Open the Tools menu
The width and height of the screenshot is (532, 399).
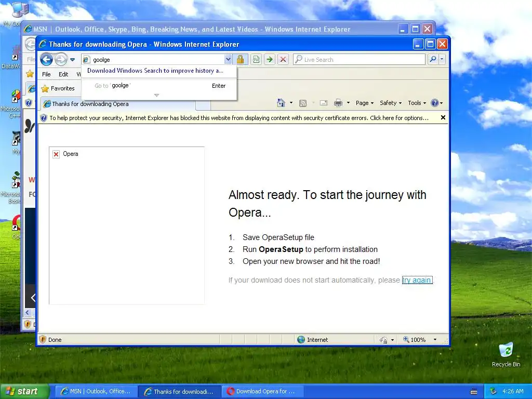[417, 103]
